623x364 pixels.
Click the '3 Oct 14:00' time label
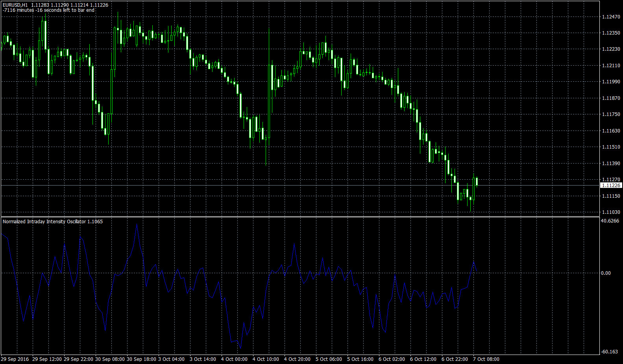(203, 359)
